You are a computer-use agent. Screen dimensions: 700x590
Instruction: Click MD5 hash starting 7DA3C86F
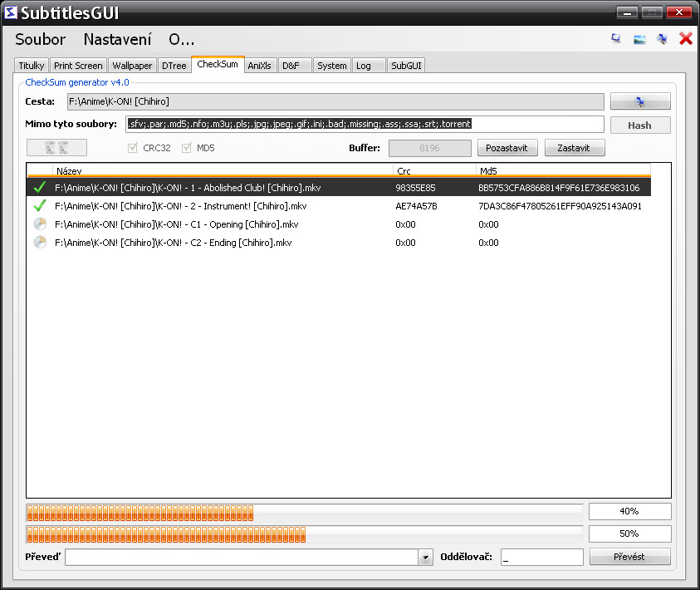(x=560, y=206)
